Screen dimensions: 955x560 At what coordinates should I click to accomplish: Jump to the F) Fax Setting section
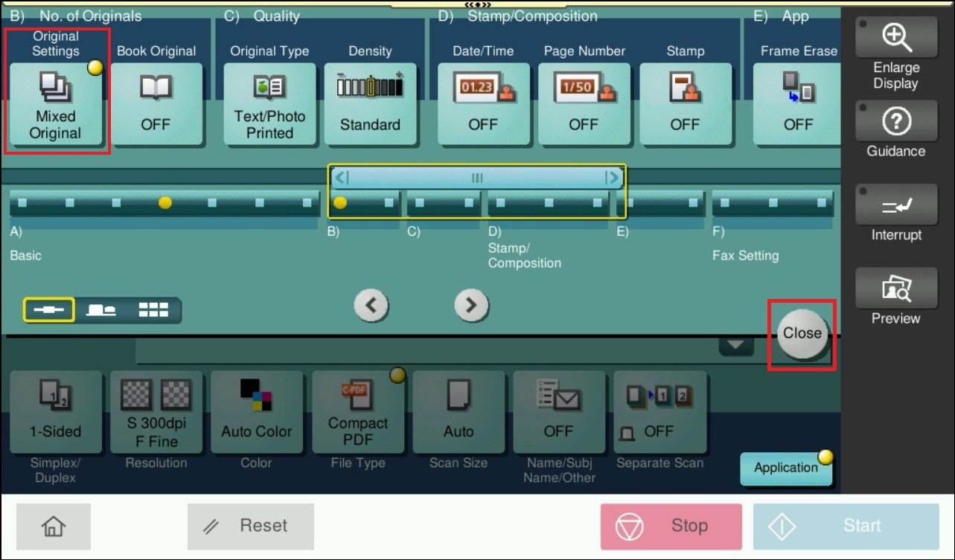(773, 202)
